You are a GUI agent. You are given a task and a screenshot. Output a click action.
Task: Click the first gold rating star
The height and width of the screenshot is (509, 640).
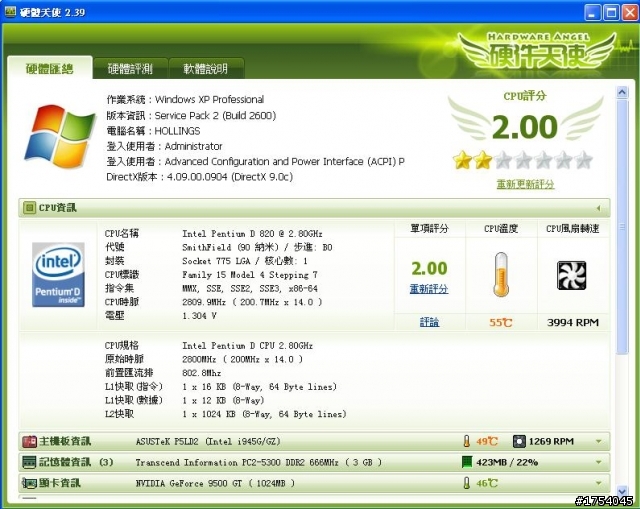click(x=462, y=160)
